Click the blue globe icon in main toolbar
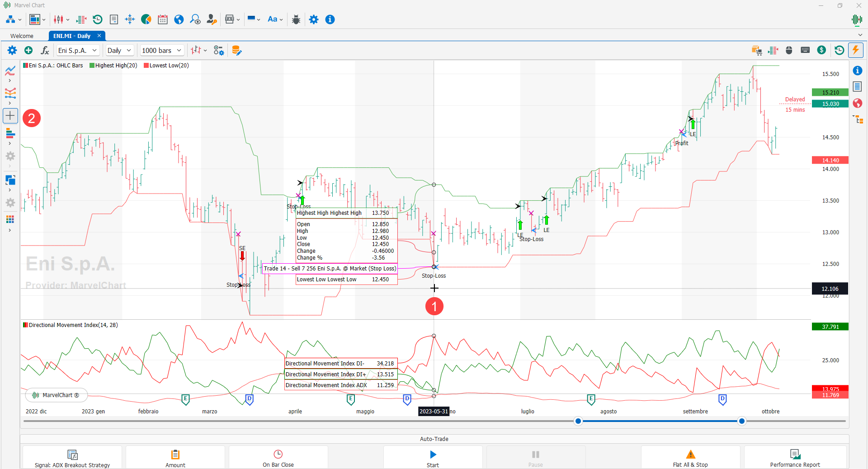 [x=179, y=19]
